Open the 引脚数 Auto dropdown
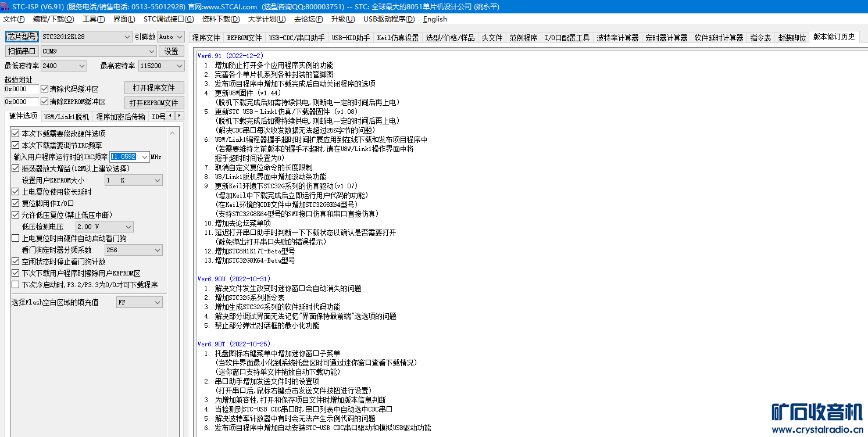Image resolution: width=868 pixels, height=437 pixels. (171, 37)
